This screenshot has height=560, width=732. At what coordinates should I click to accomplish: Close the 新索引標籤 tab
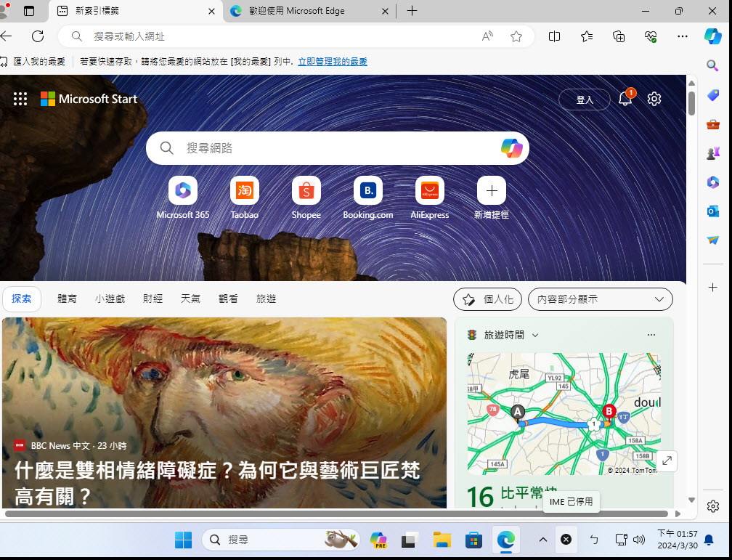coord(211,11)
